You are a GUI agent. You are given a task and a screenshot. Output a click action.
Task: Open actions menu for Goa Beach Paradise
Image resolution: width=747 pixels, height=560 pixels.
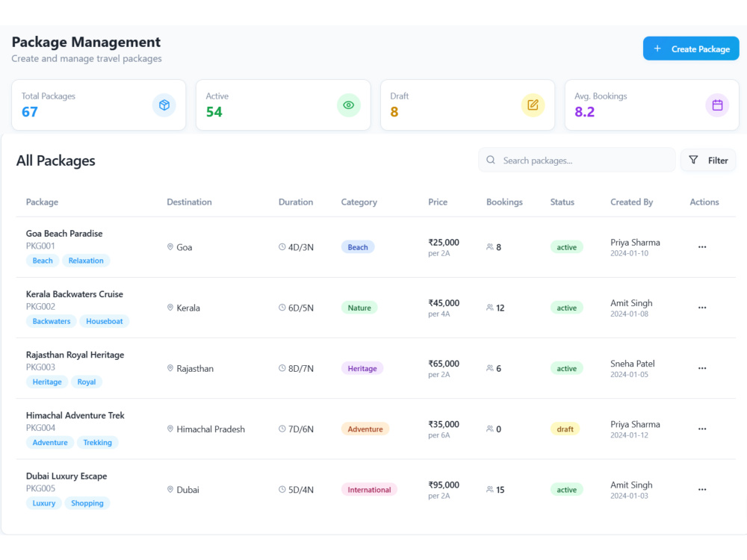(702, 246)
